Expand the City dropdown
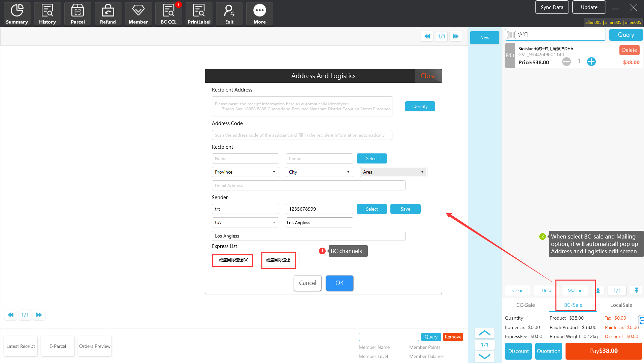The height and width of the screenshot is (363, 644). coord(319,172)
